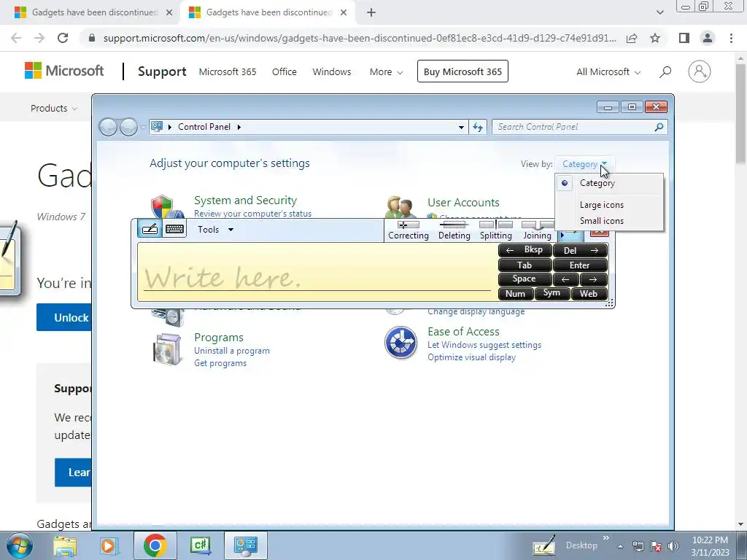The image size is (747, 560).
Task: Click Uninstall a program link
Action: [x=231, y=351]
